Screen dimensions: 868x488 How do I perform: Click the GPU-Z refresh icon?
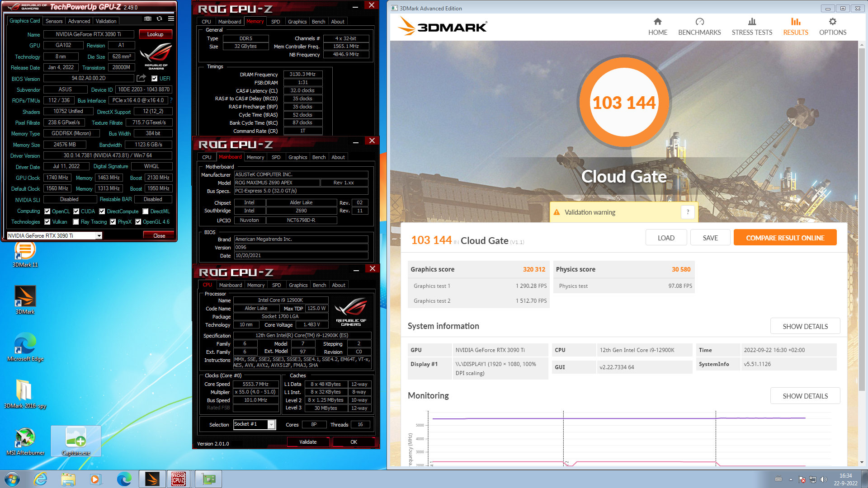[159, 19]
